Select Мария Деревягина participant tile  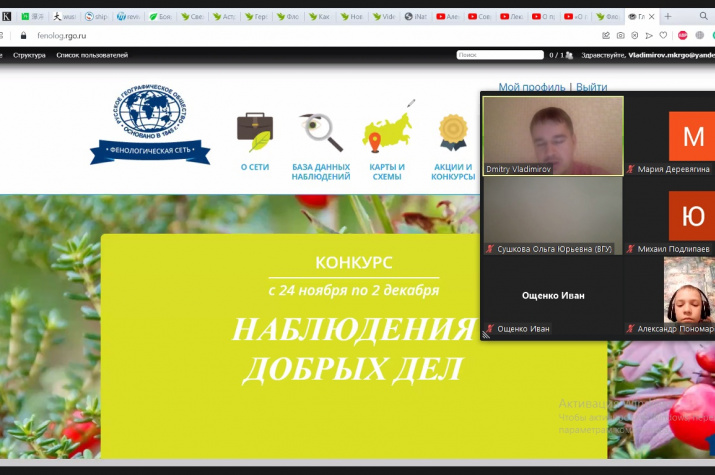pyautogui.click(x=670, y=136)
